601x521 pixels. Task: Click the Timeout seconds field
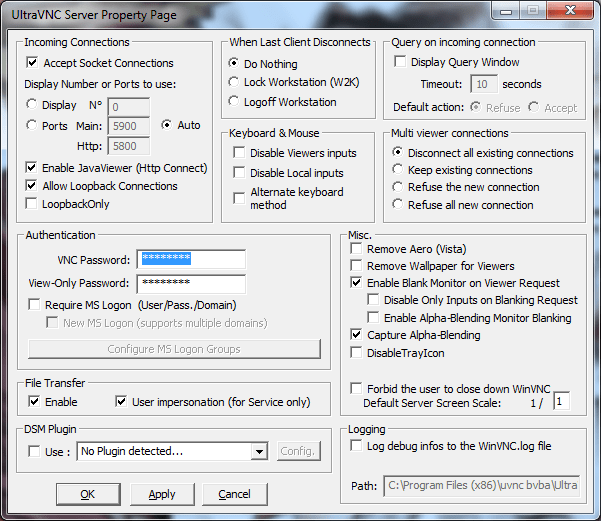point(484,84)
